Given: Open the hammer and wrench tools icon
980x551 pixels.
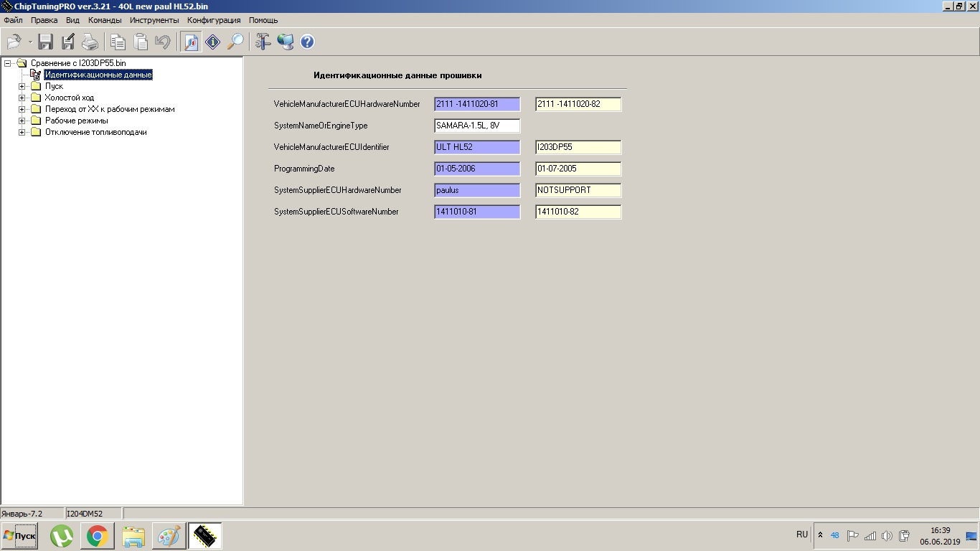Looking at the screenshot, I should (x=263, y=42).
